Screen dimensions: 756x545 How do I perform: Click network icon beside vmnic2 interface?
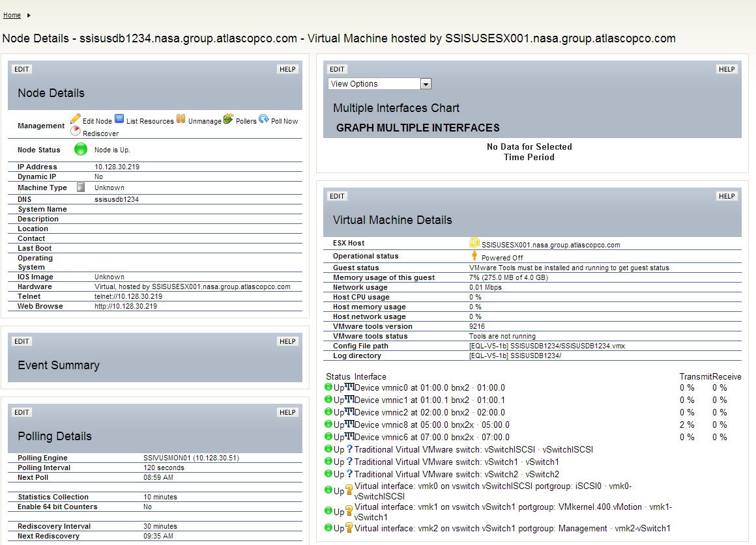pos(349,412)
